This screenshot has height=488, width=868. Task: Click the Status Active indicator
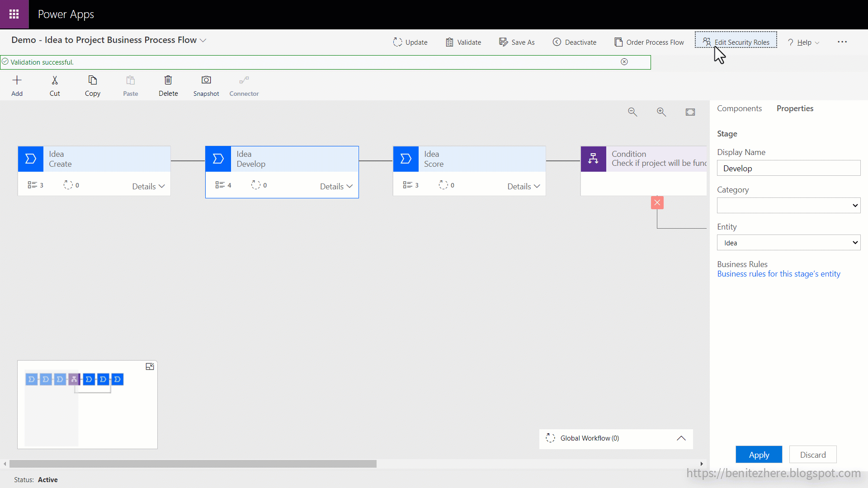tap(36, 480)
